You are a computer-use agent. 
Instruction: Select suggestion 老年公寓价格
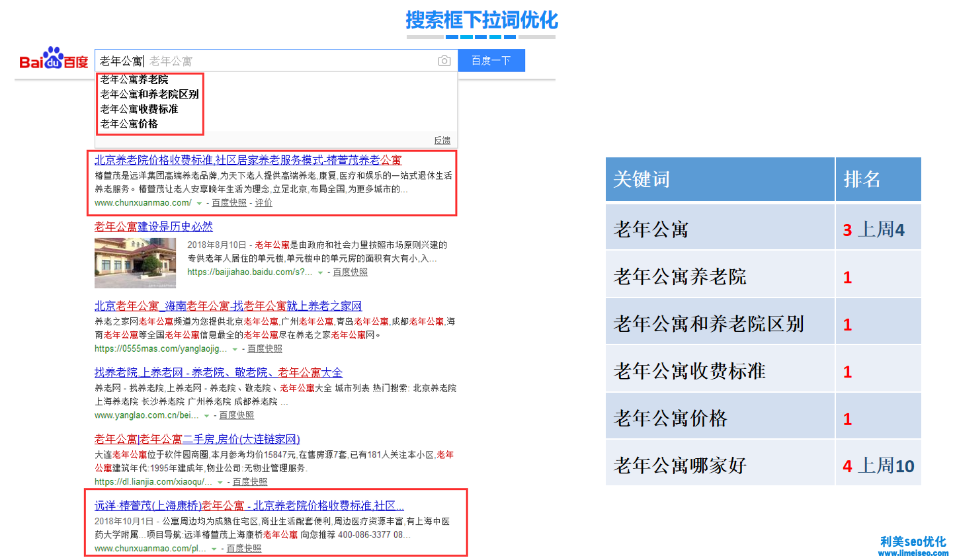[129, 124]
